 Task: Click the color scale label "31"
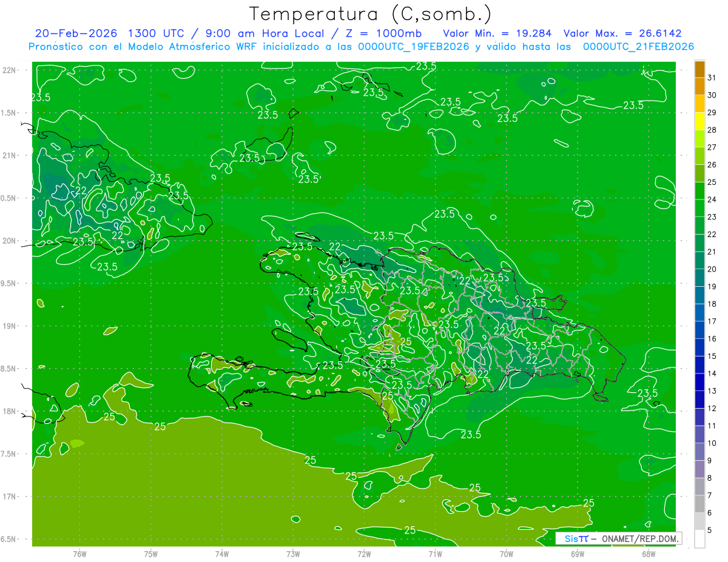coord(712,78)
